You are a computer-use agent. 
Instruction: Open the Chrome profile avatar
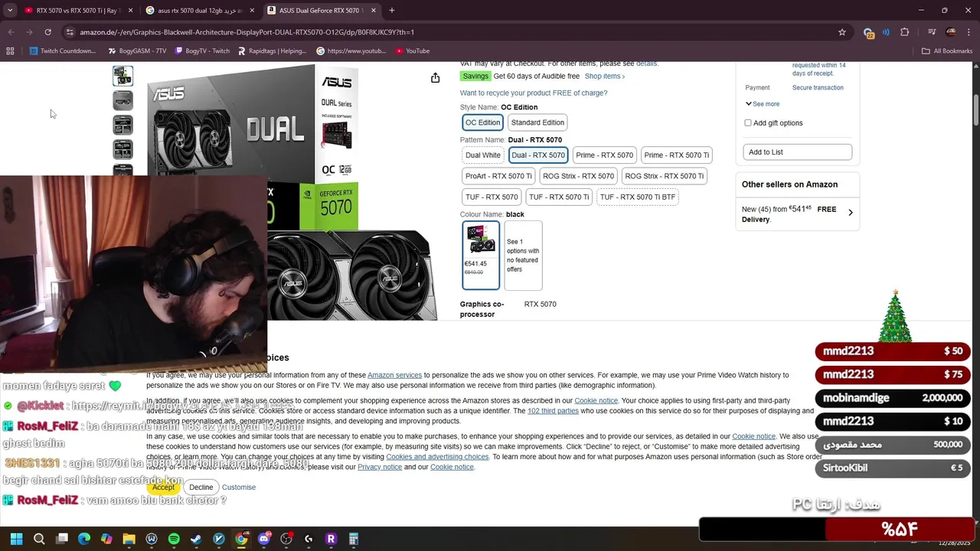(951, 32)
